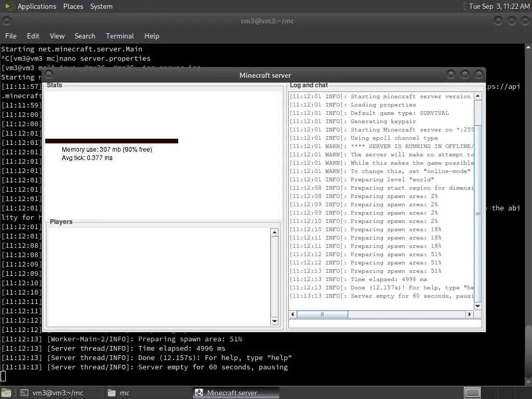Image resolution: width=532 pixels, height=399 pixels.
Task: Click the left arrow of the log horizontal scrollbar
Action: [x=292, y=314]
